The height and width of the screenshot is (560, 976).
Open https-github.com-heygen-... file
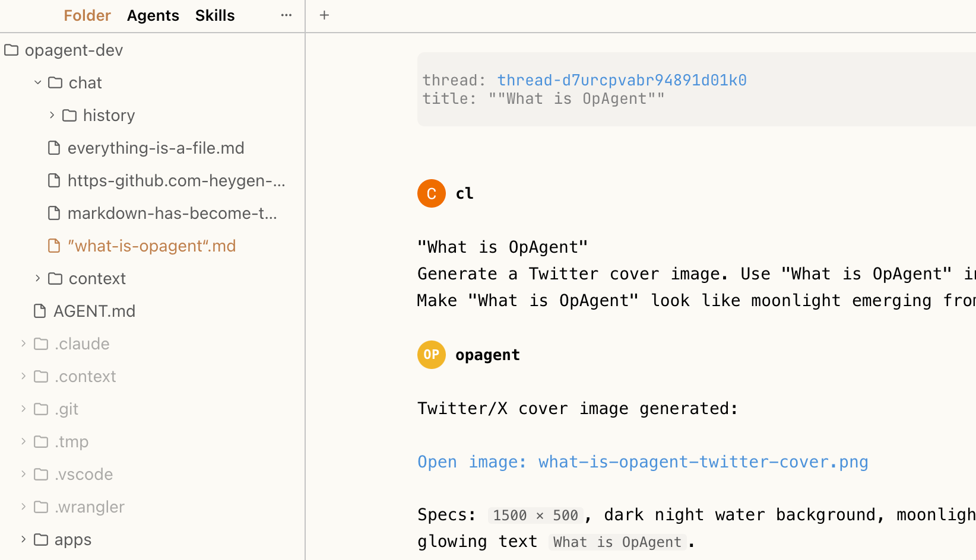click(176, 180)
